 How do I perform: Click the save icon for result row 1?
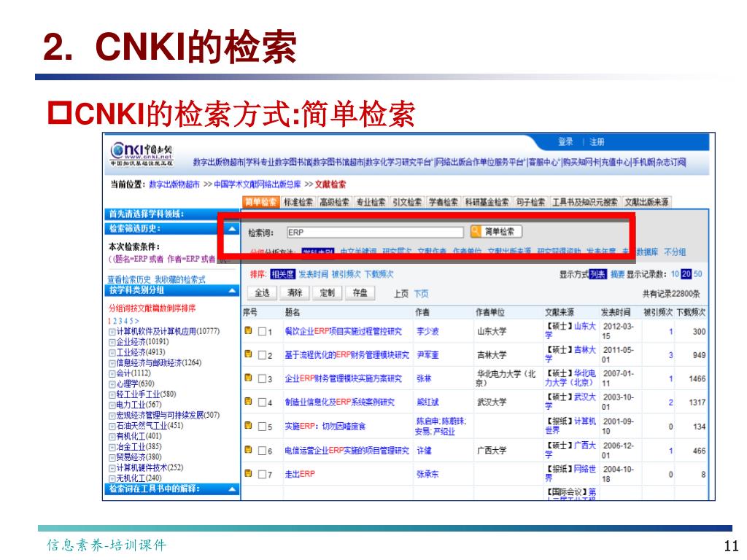248,330
